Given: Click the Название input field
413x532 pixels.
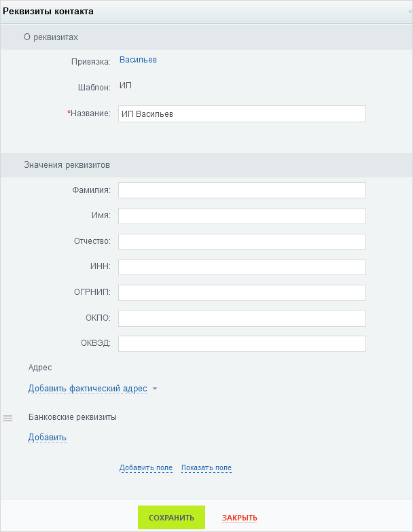Looking at the screenshot, I should [242, 113].
